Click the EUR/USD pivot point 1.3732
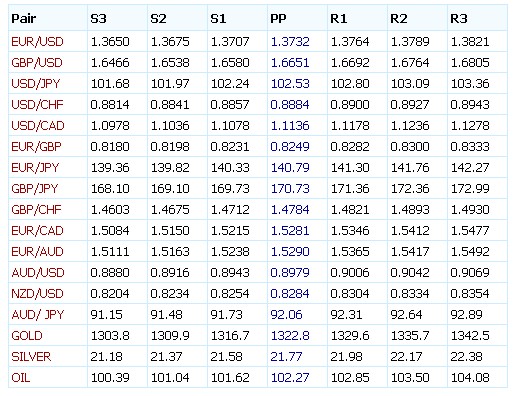The height and width of the screenshot is (396, 516). pyautogui.click(x=290, y=41)
